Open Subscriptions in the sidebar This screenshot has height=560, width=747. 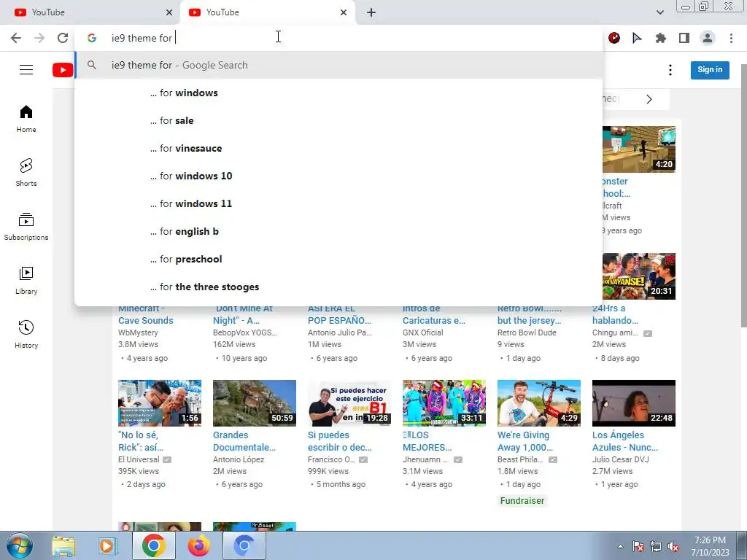tap(26, 227)
